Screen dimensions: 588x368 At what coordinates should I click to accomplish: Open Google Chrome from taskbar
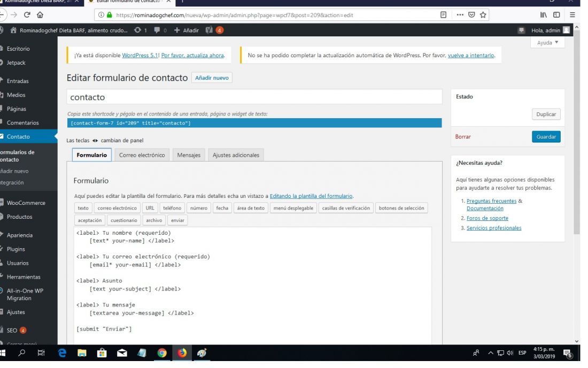[x=162, y=353]
